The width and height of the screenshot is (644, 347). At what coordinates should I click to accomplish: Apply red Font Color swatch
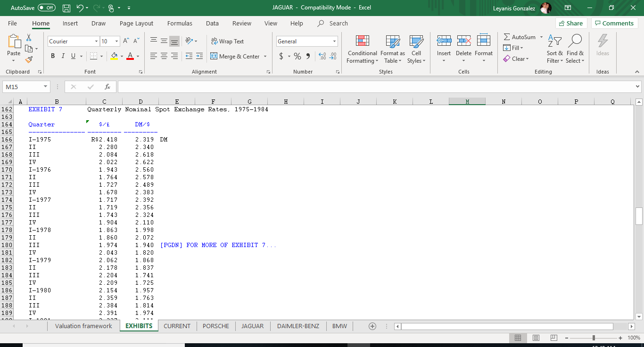[x=130, y=56]
